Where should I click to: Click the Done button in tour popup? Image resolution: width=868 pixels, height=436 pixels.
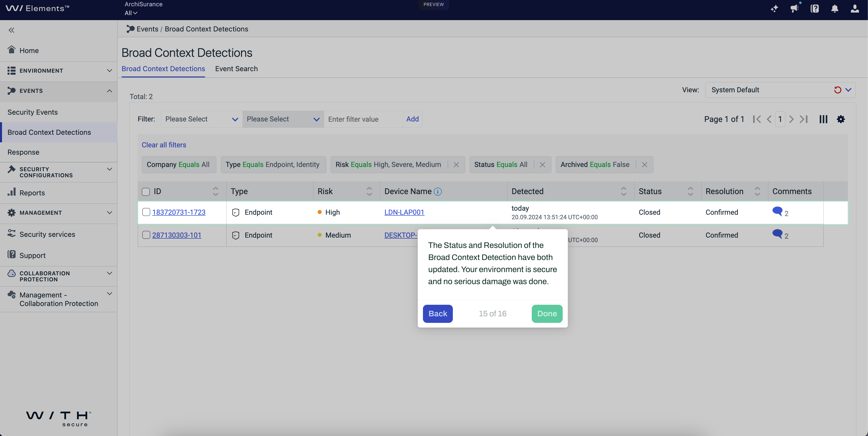coord(547,314)
